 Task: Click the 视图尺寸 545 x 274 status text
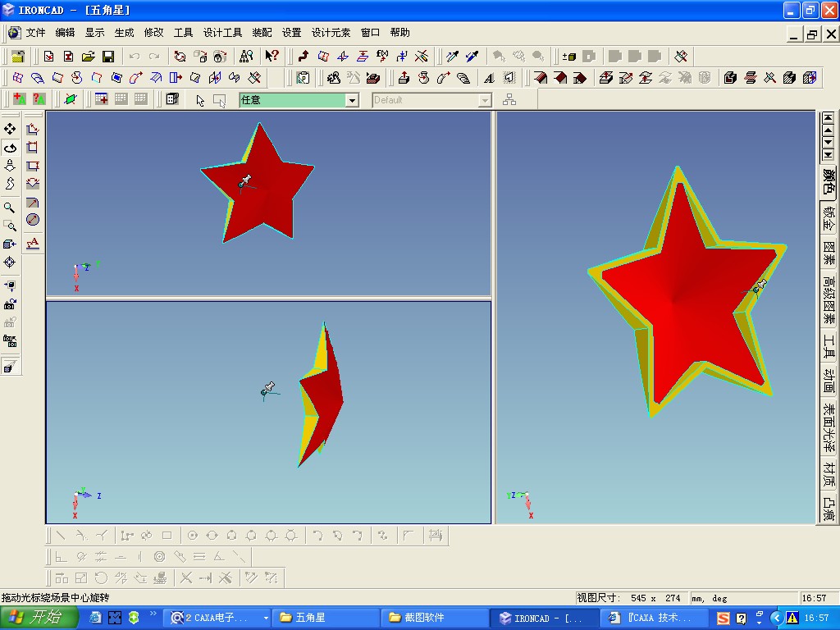point(629,598)
